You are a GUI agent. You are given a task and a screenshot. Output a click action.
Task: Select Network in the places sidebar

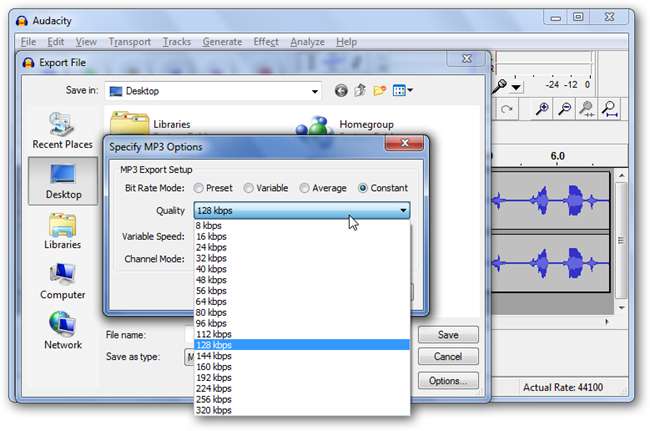62,329
